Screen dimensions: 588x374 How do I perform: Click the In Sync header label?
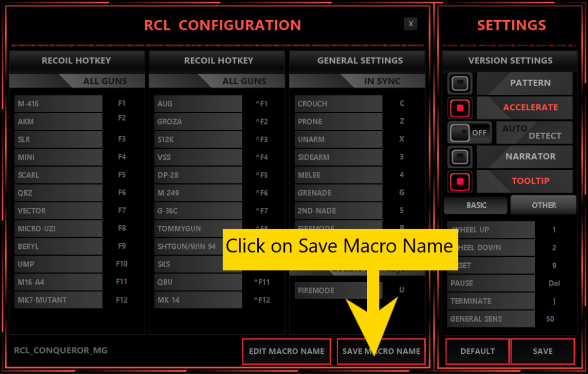382,82
